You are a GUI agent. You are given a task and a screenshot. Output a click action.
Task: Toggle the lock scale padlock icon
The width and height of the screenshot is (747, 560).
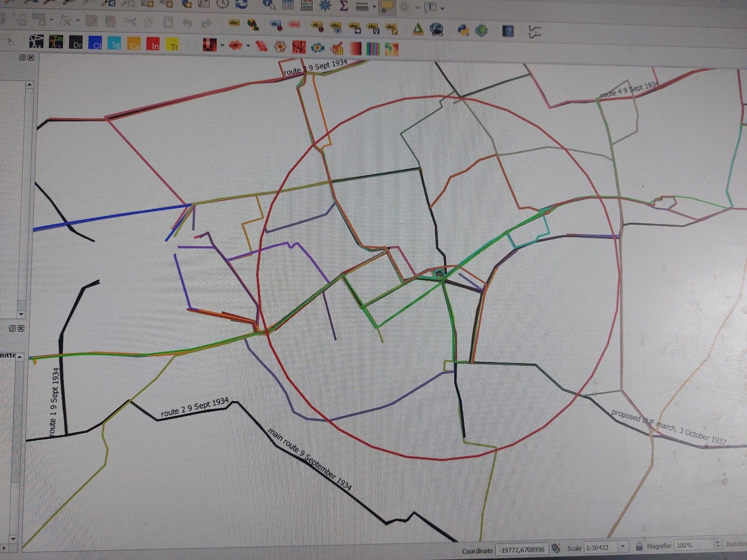pyautogui.click(x=639, y=547)
